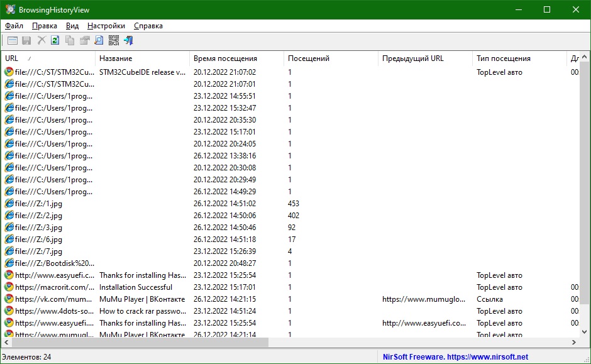
Task: Click the delete X toolbar icon
Action: (x=41, y=40)
